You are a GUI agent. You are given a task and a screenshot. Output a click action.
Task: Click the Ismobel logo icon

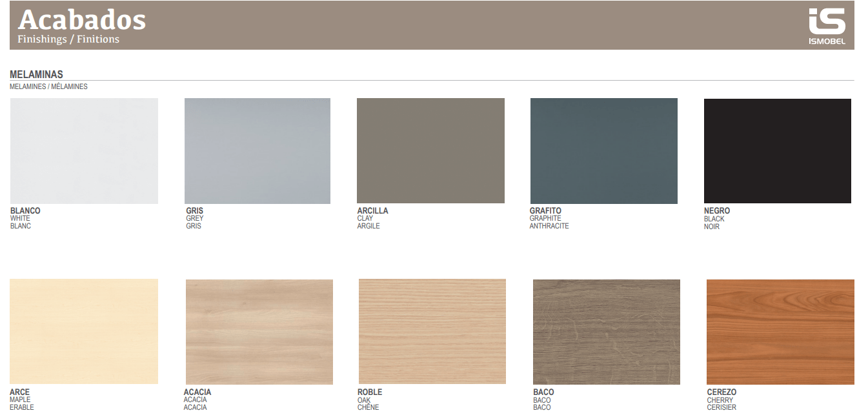point(827,26)
